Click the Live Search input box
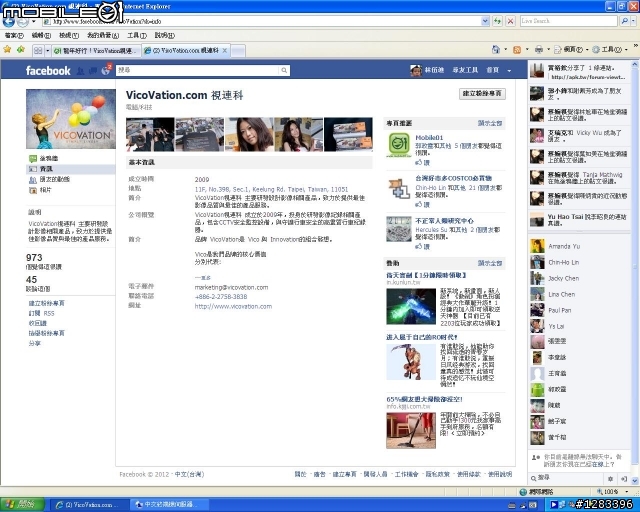The image size is (640, 512). pos(569,21)
